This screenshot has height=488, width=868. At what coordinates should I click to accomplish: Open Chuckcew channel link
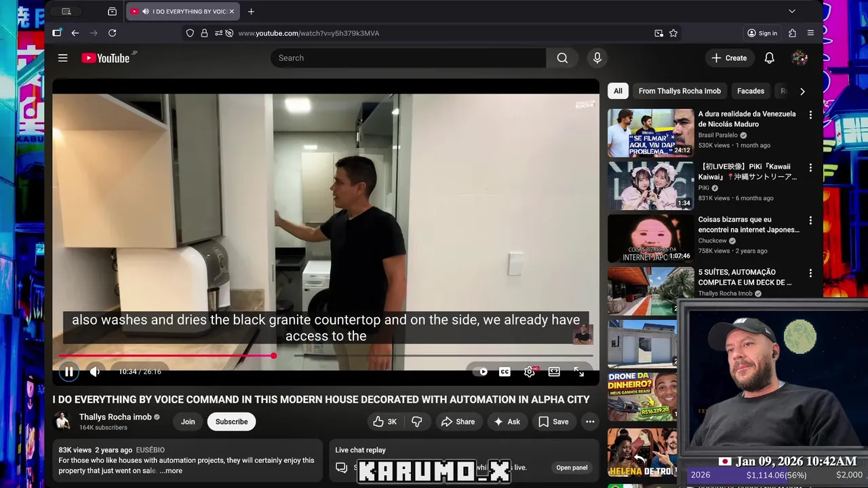[712, 241]
